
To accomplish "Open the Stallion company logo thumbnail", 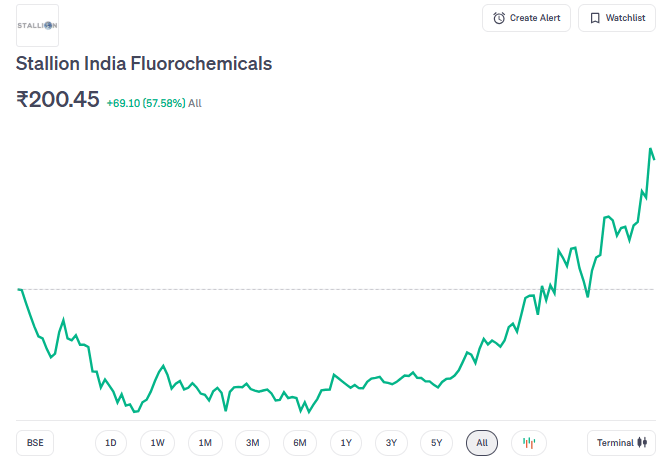I will [x=37, y=25].
